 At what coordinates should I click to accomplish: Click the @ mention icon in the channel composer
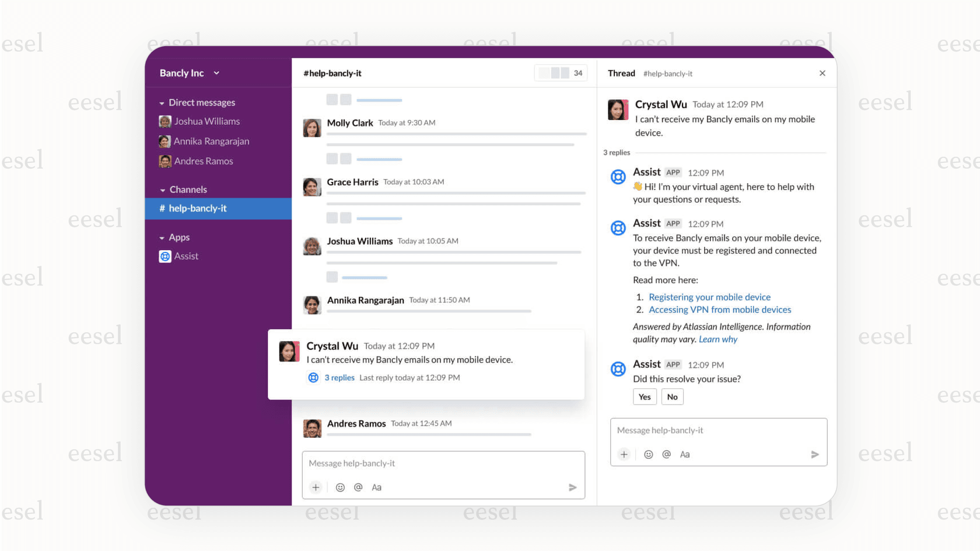[358, 487]
